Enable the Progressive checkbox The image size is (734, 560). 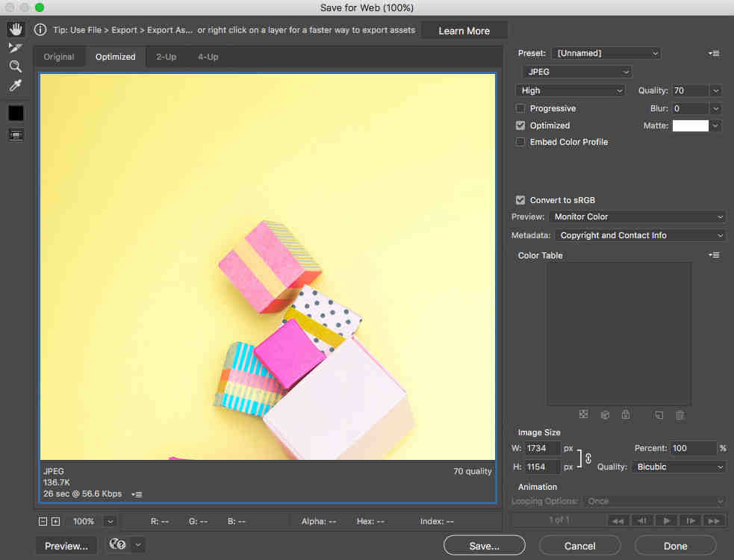(520, 109)
